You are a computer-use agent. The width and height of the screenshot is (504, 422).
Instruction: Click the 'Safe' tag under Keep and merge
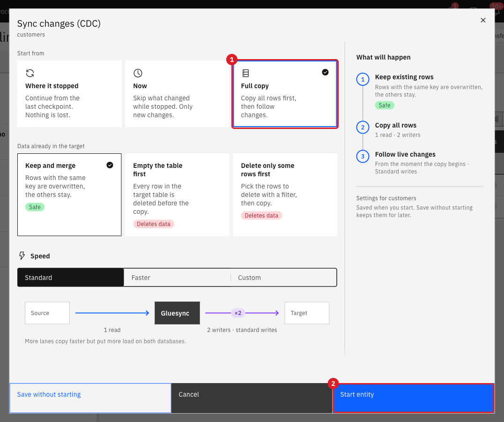click(35, 207)
